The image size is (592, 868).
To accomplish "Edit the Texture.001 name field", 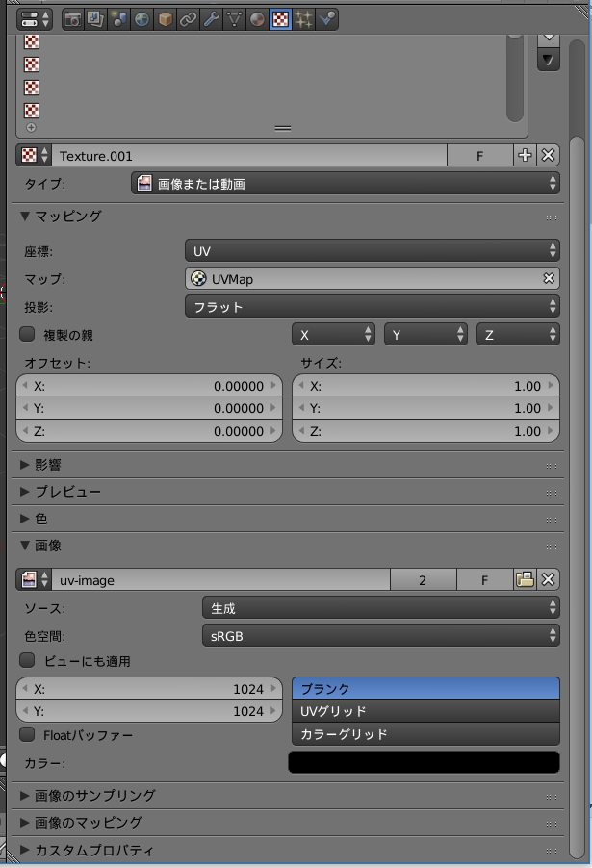I will click(x=249, y=156).
